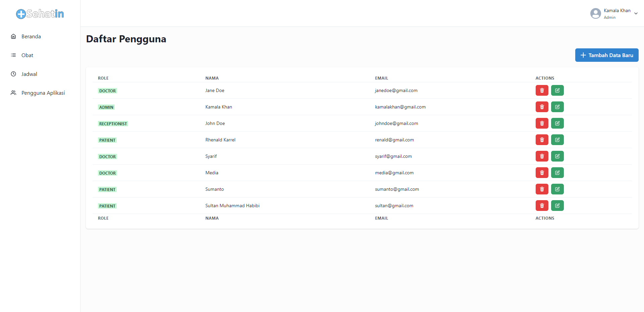Edit John Doe user entry
The width and height of the screenshot is (644, 312).
click(557, 123)
